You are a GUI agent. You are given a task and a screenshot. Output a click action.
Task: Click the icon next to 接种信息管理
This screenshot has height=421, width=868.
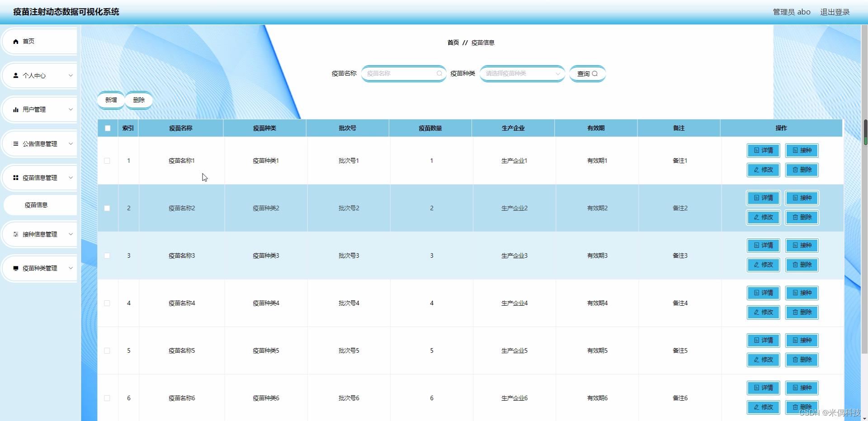click(x=15, y=234)
